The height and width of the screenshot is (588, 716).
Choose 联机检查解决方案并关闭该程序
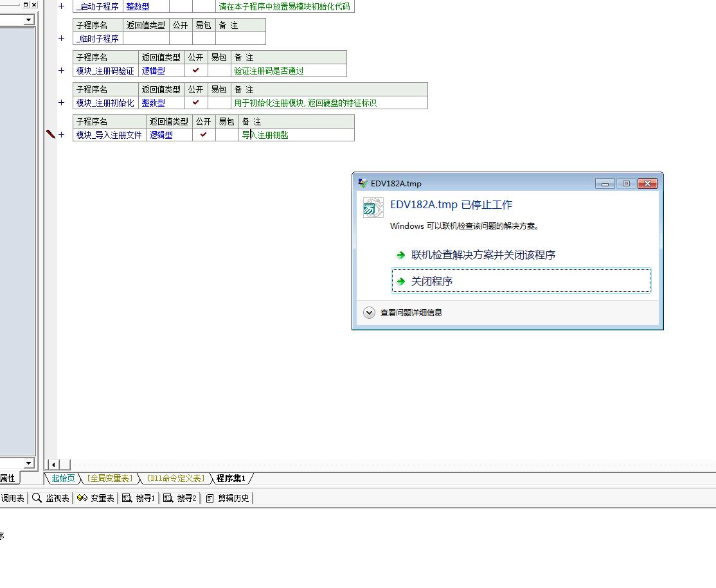[483, 255]
